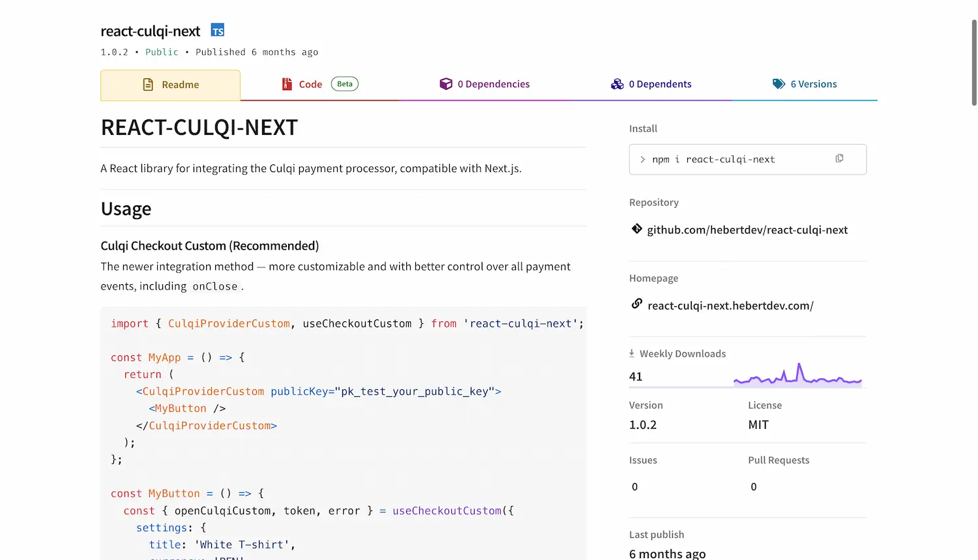
Task: Click the Culqi Checkout Custom (Recommended) heading
Action: 210,246
